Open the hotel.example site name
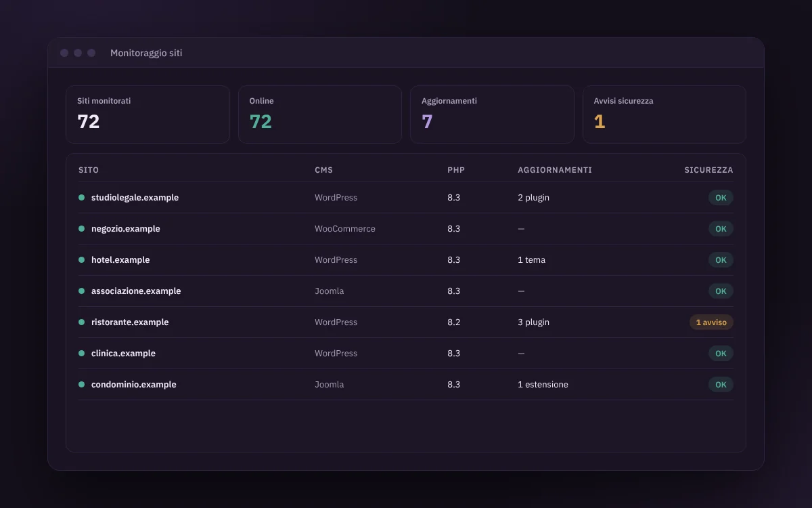This screenshot has width=812, height=508. tap(120, 260)
